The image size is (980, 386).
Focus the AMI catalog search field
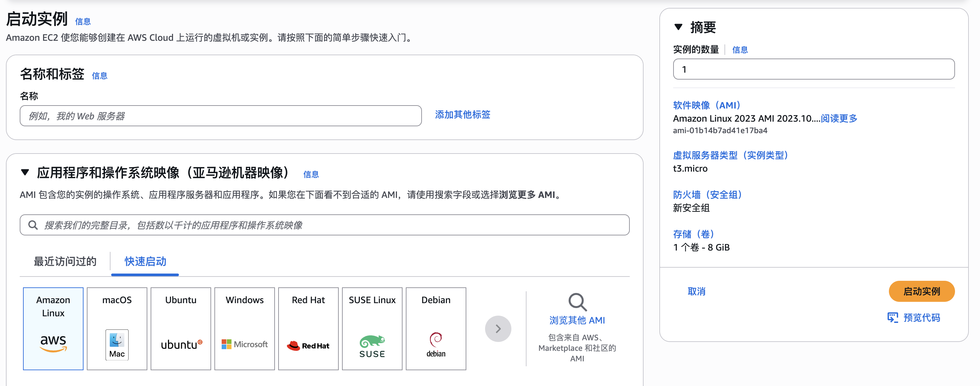point(325,225)
